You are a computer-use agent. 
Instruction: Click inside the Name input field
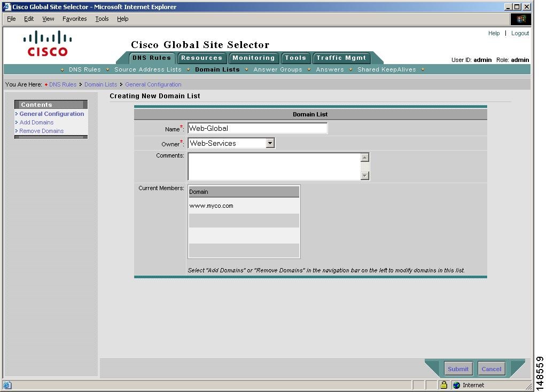click(x=256, y=128)
